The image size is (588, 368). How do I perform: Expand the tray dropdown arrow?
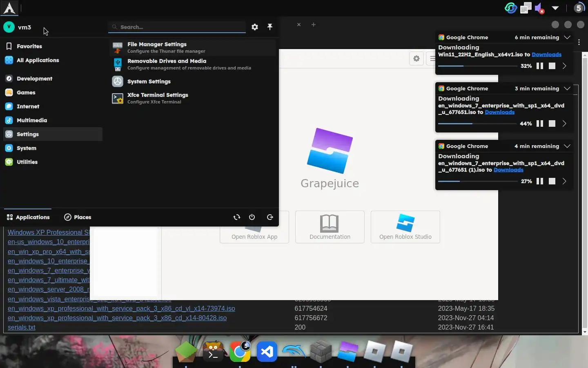click(555, 8)
